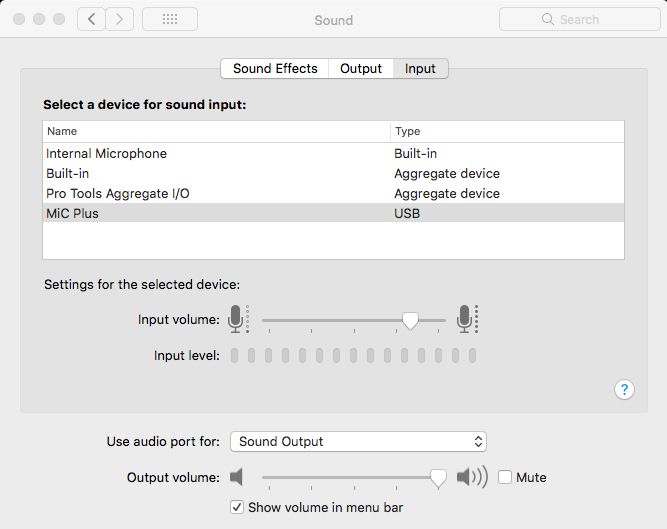Open the Use audio port for dropdown
The height and width of the screenshot is (529, 667).
pos(358,441)
